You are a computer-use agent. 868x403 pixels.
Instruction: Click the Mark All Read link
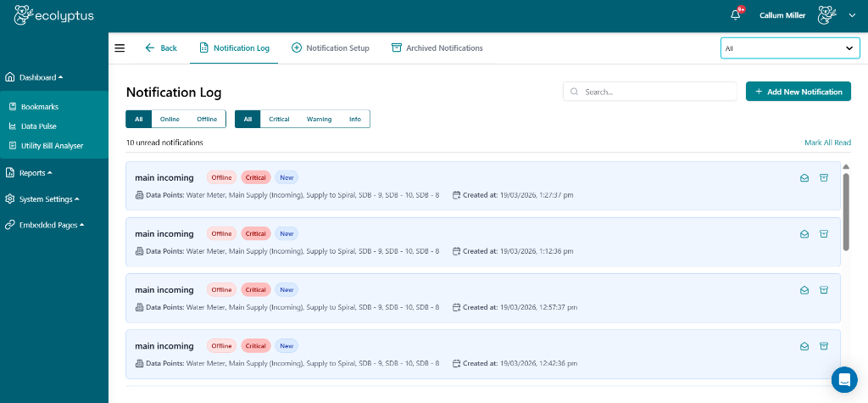coord(827,143)
